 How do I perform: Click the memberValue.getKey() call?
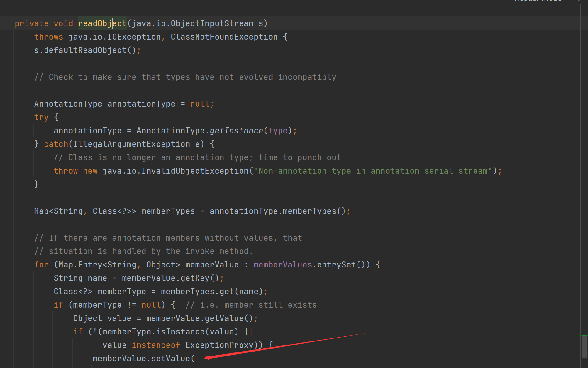170,278
